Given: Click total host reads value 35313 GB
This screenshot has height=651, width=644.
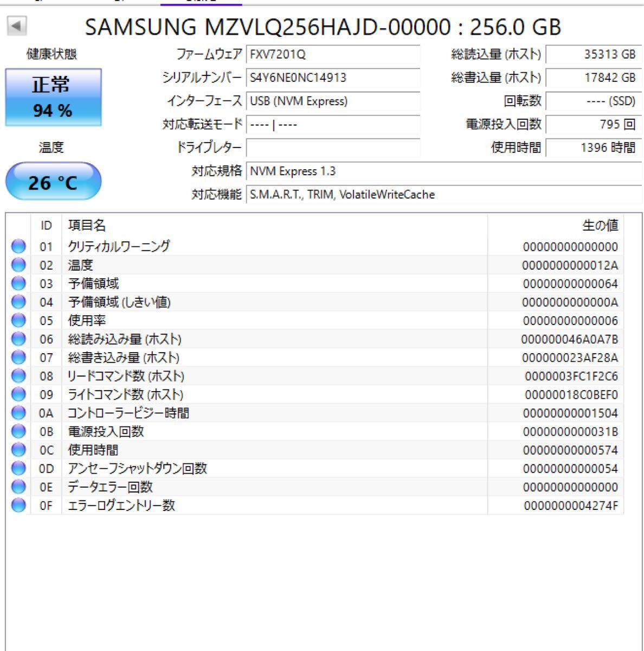Looking at the screenshot, I should (593, 54).
